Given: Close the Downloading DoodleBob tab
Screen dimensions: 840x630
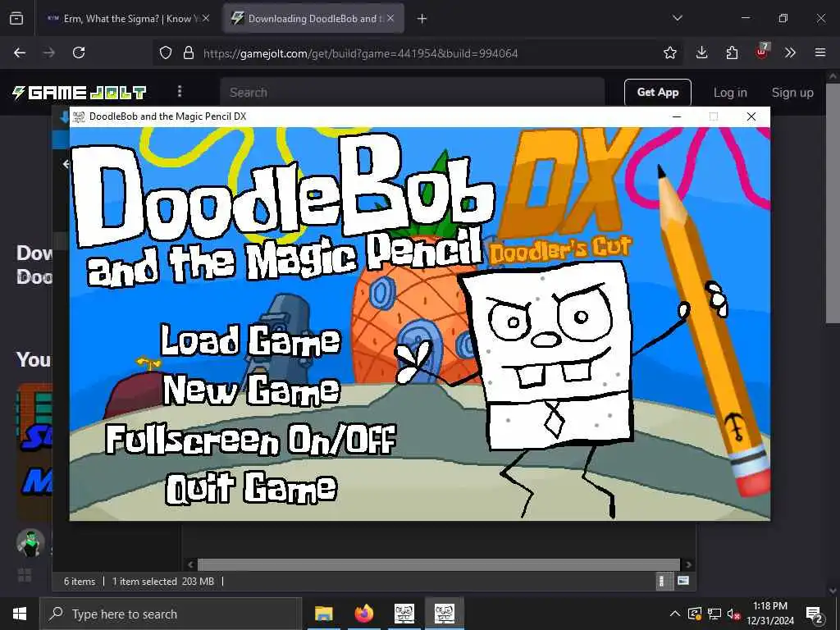Looking at the screenshot, I should 390,19.
